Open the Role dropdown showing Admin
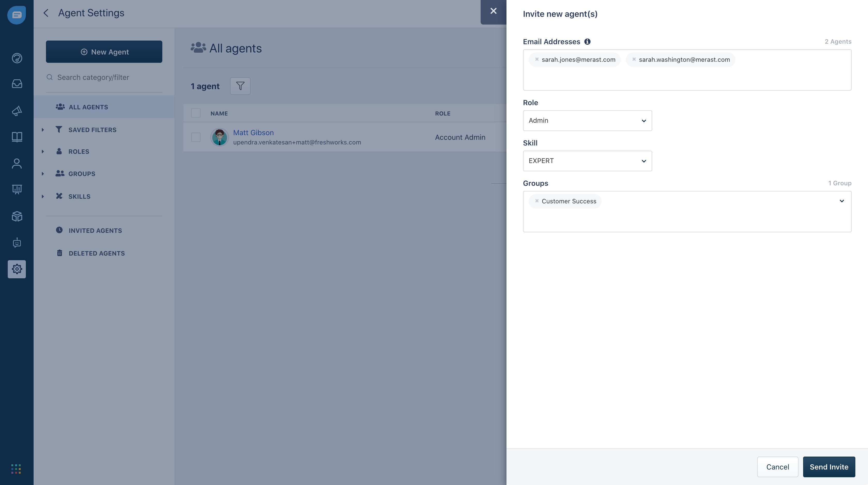The image size is (868, 485). pos(587,121)
